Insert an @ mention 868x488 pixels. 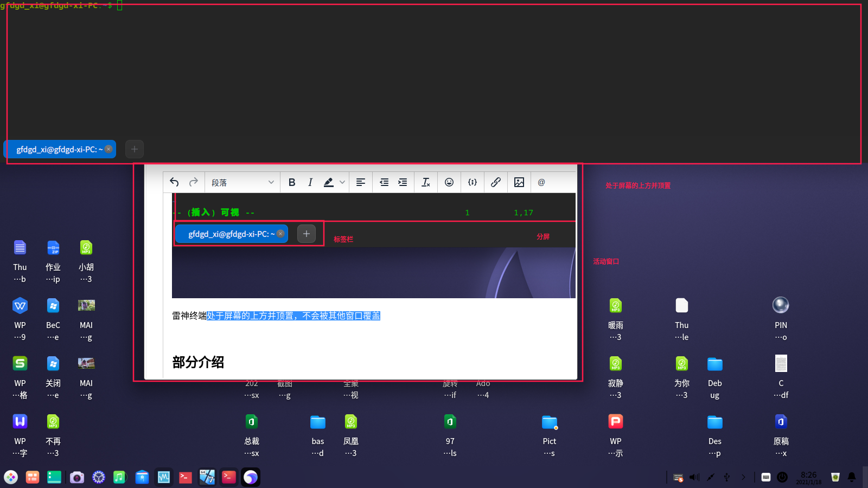[x=541, y=182]
